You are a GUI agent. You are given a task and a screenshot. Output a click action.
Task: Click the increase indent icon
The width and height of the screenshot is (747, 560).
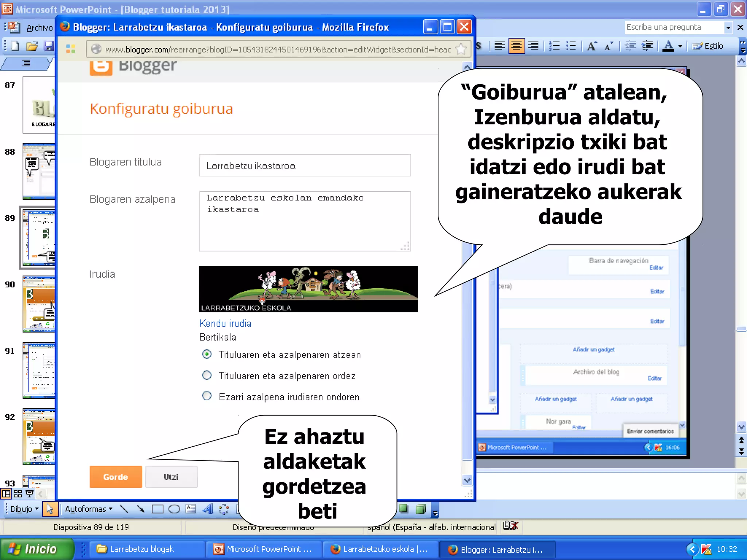tap(647, 46)
